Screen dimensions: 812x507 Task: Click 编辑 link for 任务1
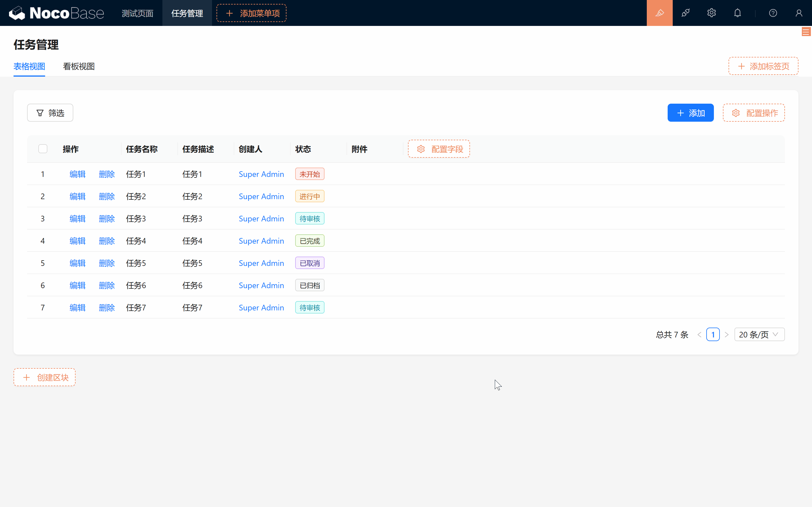(78, 174)
